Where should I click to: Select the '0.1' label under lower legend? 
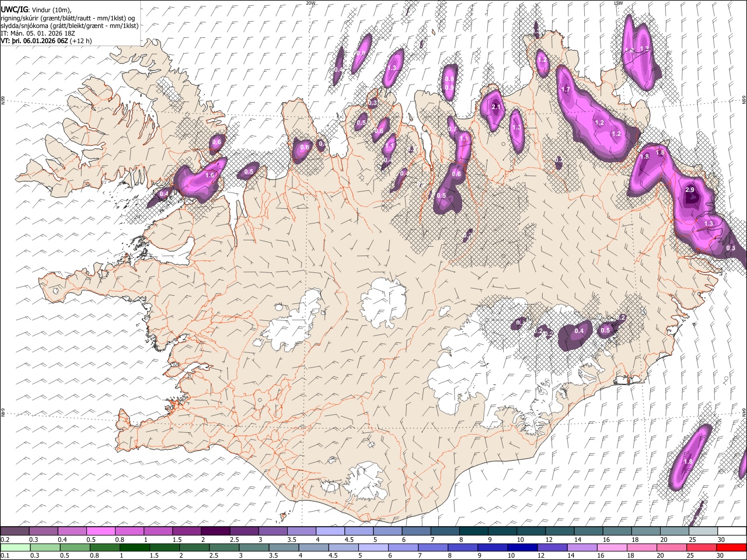[5, 556]
